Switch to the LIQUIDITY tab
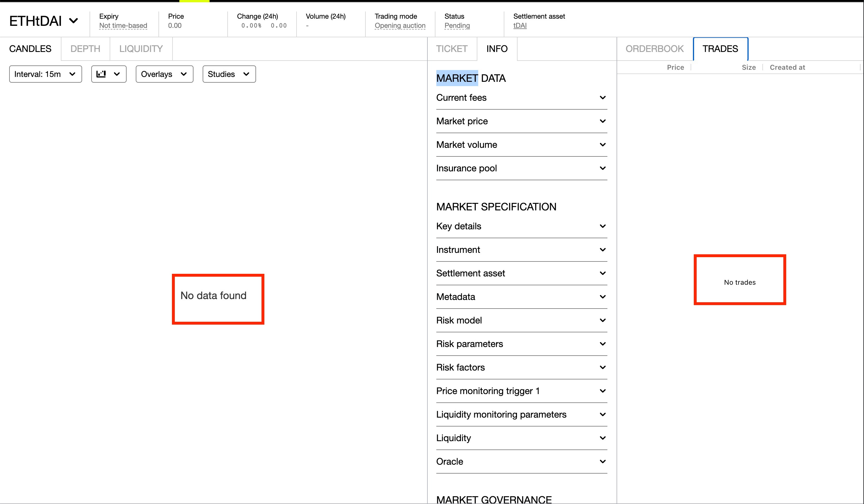The width and height of the screenshot is (864, 504). pyautogui.click(x=141, y=48)
